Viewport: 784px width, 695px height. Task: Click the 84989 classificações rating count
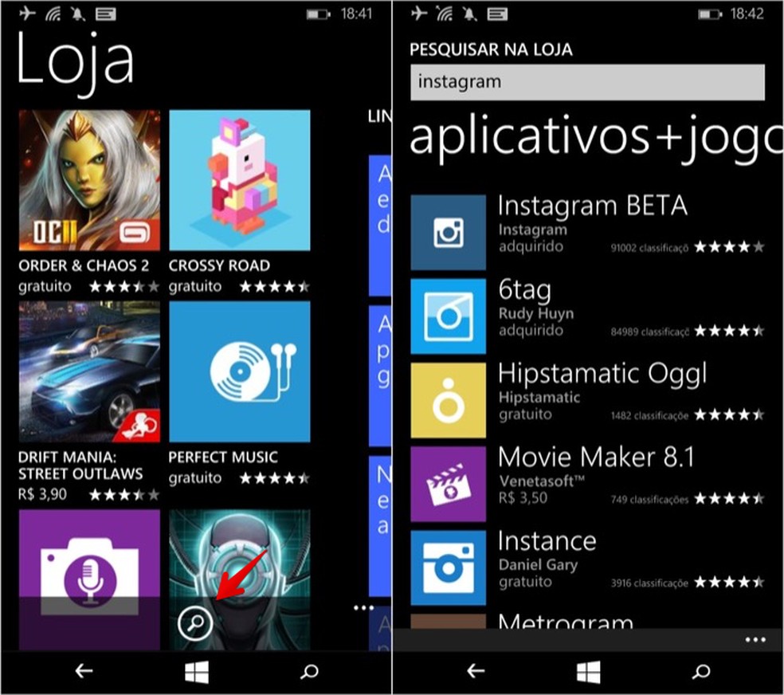coord(649,332)
